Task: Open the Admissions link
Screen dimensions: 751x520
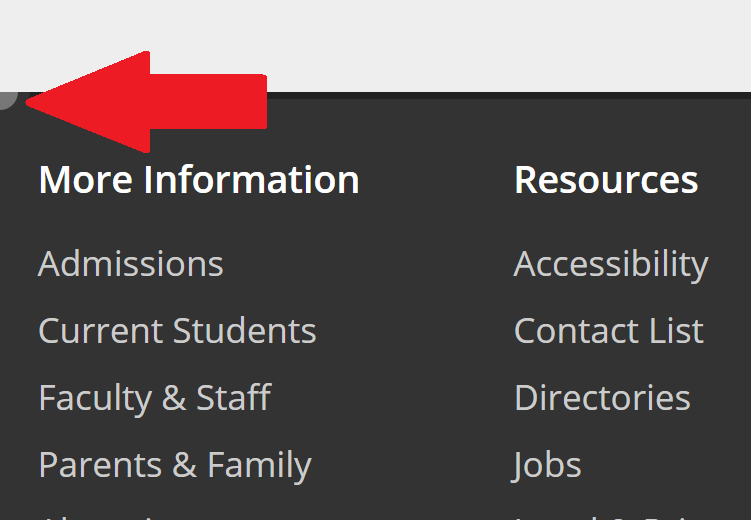Action: coord(130,264)
